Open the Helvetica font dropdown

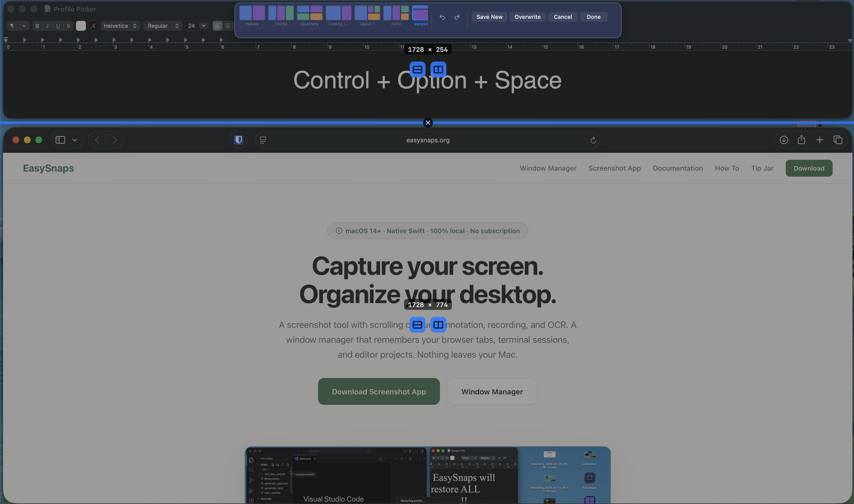coord(120,26)
